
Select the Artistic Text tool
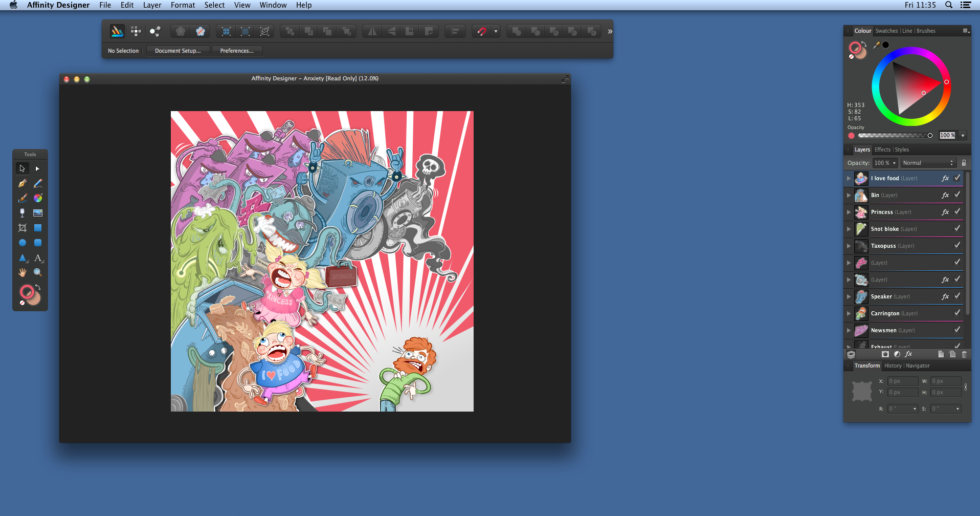[38, 258]
